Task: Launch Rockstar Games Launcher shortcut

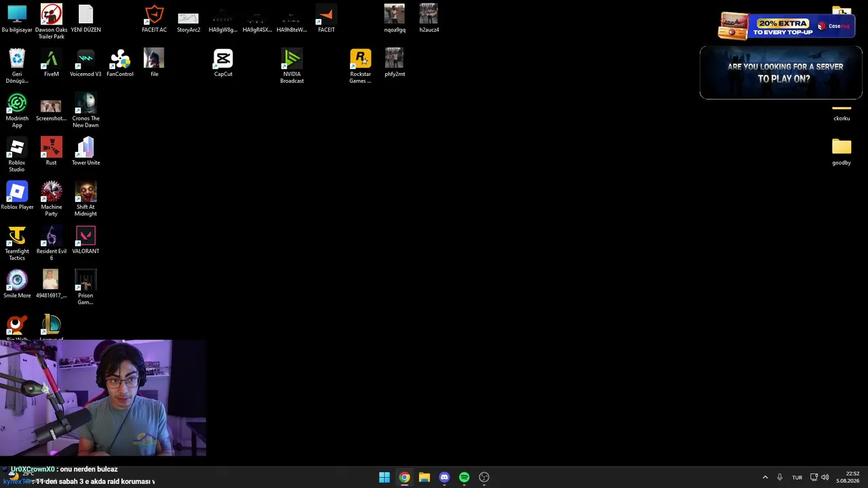Action: [x=360, y=66]
